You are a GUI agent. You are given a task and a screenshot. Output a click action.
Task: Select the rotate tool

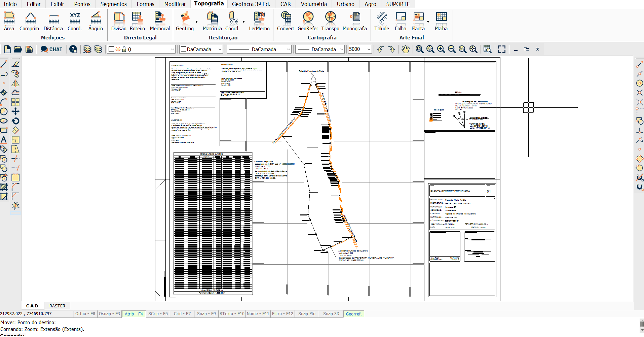point(15,121)
